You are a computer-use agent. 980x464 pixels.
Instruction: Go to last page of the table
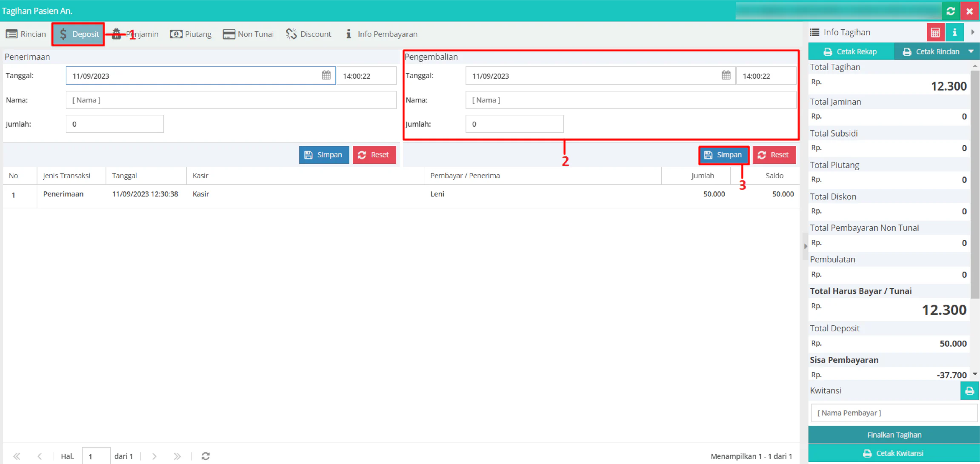(x=177, y=456)
